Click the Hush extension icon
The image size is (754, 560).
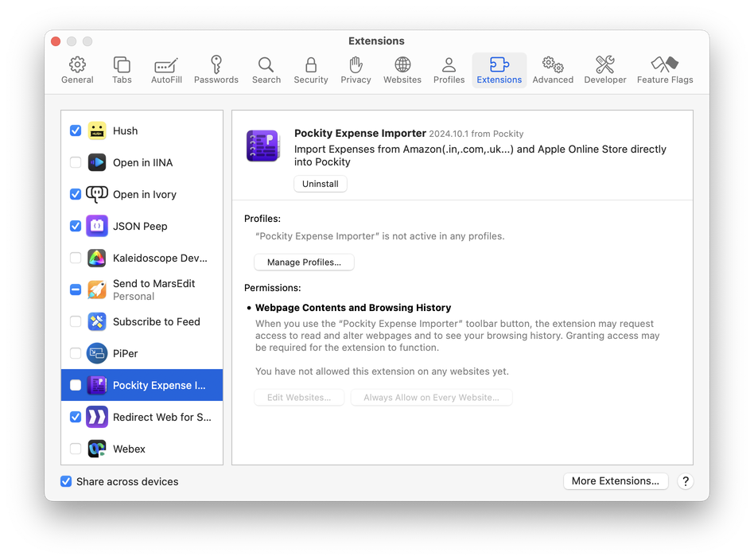[97, 131]
